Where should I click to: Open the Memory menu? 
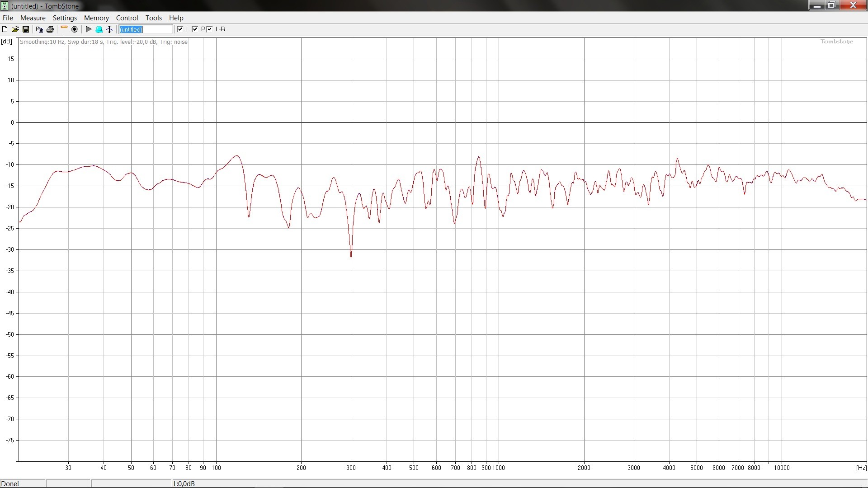[x=96, y=18]
